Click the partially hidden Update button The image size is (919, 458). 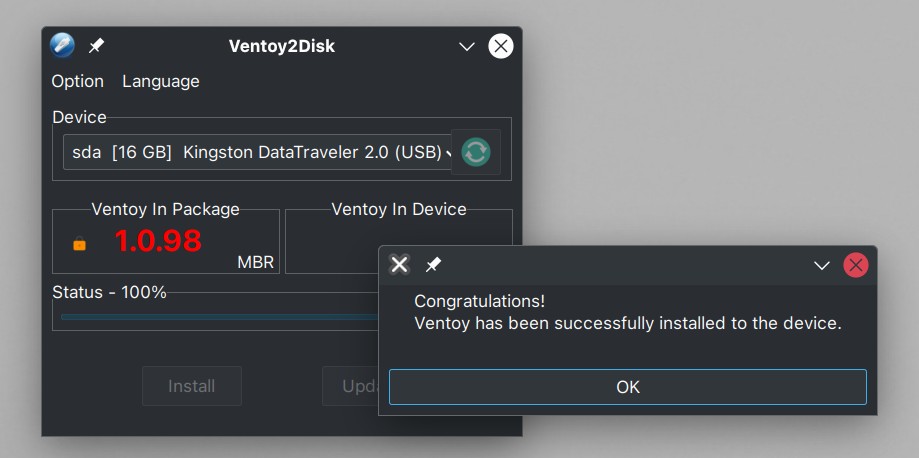pos(350,386)
